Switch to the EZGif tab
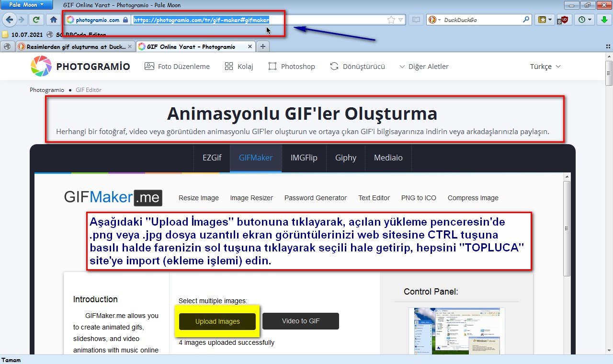This screenshot has height=364, width=613. click(212, 158)
